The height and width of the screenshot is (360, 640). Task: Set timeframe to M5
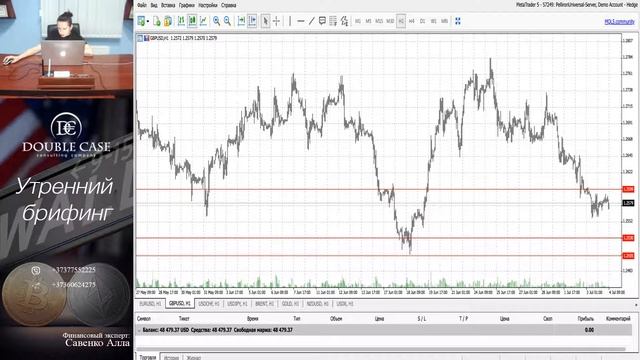tap(368, 21)
